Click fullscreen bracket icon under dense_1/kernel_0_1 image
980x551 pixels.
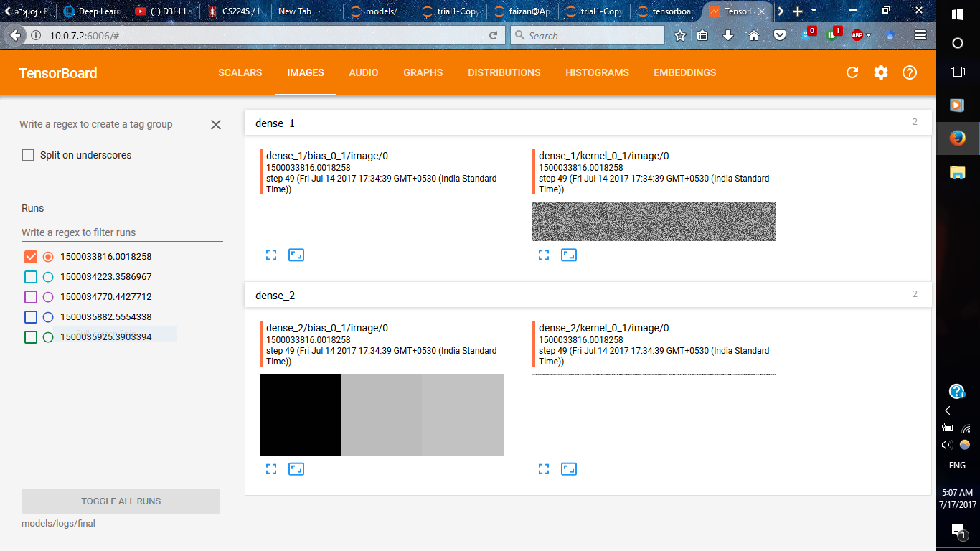click(x=544, y=255)
